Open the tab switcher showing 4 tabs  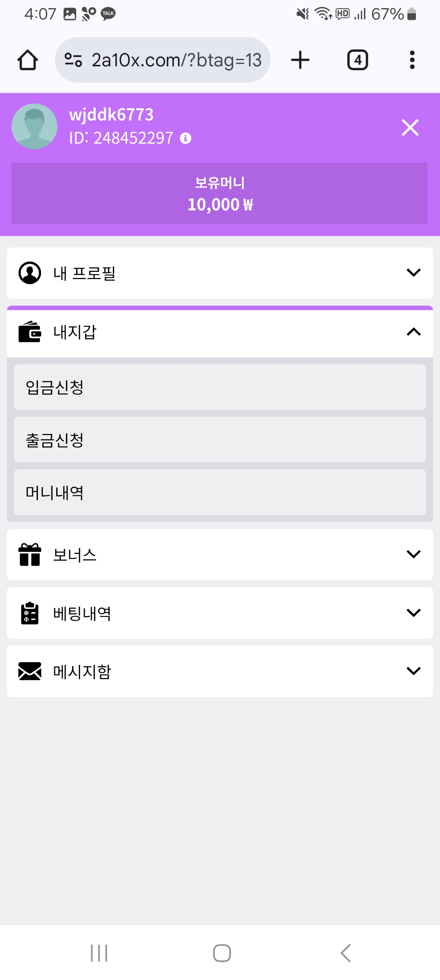[x=357, y=60]
